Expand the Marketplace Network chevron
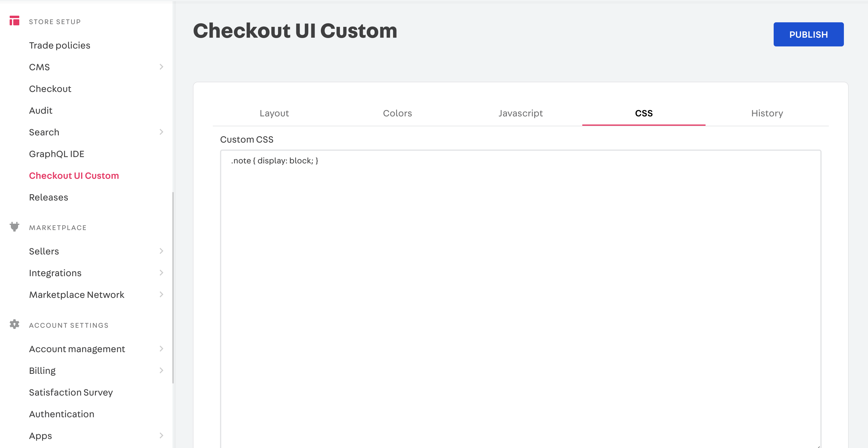The image size is (868, 448). [x=161, y=294]
